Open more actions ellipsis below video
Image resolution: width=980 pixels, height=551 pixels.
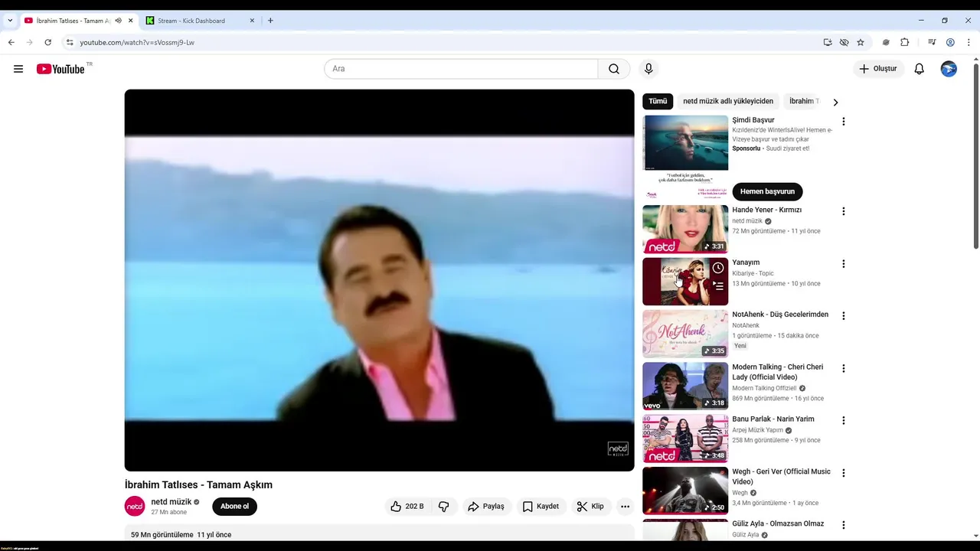click(625, 507)
